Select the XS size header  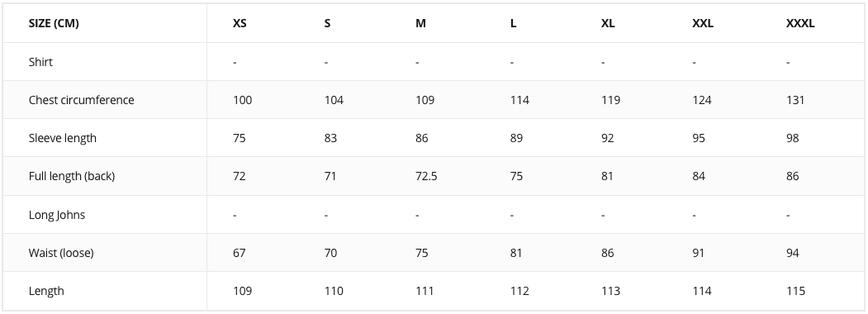[240, 23]
